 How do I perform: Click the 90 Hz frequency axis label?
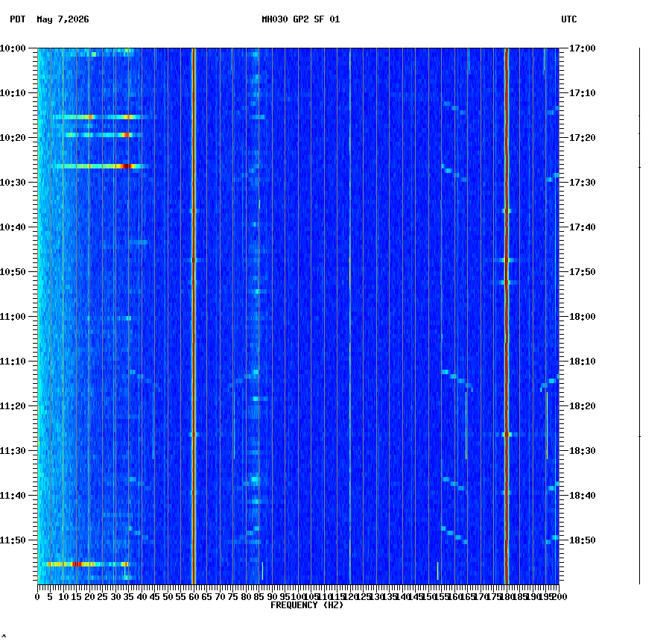tap(272, 597)
